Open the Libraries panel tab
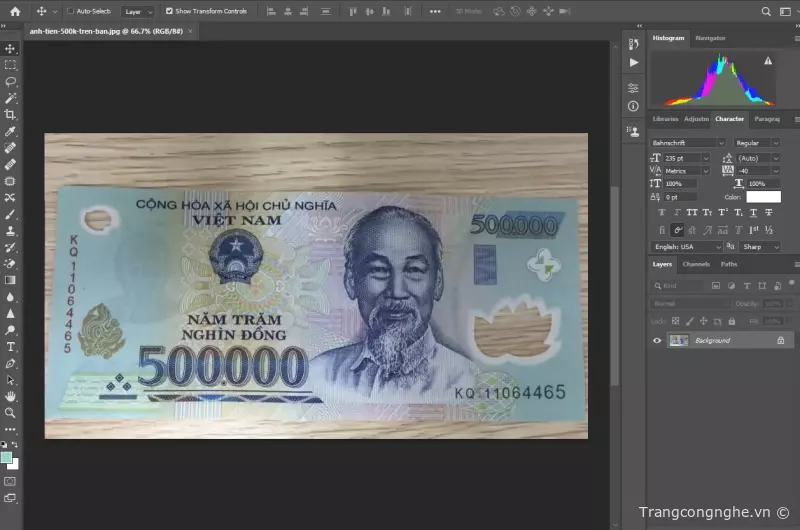Image resolution: width=800 pixels, height=530 pixels. (x=665, y=119)
